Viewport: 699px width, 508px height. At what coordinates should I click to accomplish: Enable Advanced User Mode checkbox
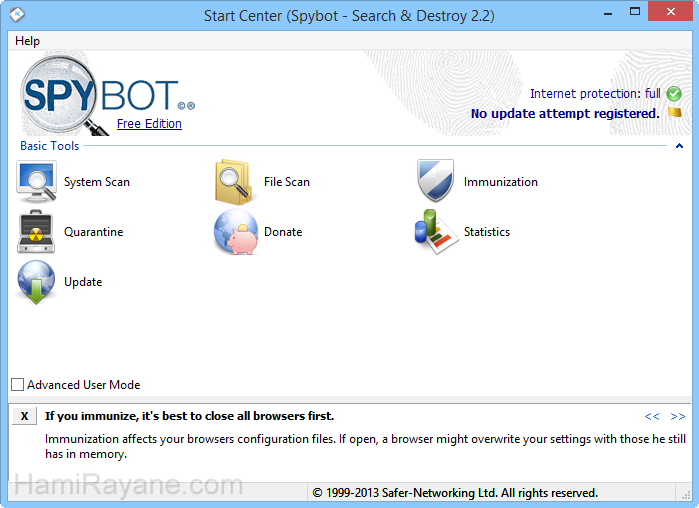(x=17, y=385)
